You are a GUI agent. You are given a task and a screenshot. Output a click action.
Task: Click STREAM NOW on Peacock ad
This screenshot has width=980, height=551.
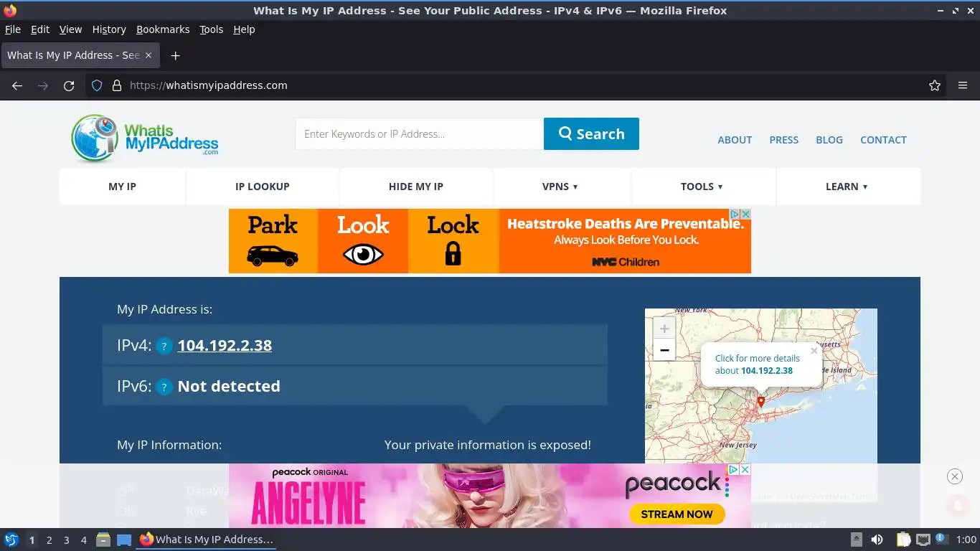coord(677,514)
